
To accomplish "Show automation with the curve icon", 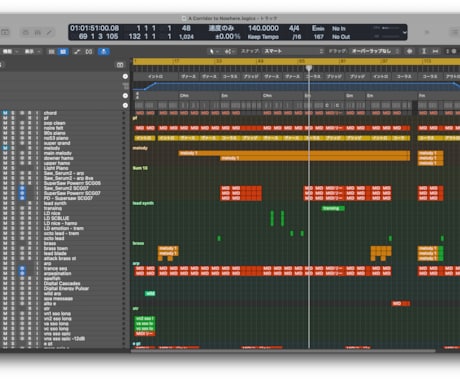I will click(77, 51).
